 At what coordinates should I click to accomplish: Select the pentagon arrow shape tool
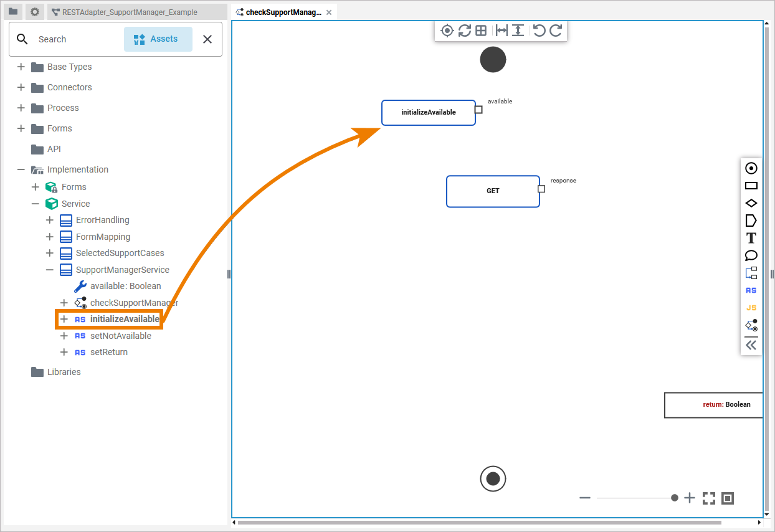751,221
